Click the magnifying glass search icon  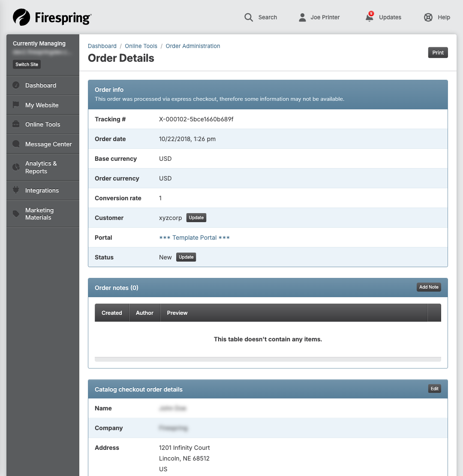click(249, 17)
